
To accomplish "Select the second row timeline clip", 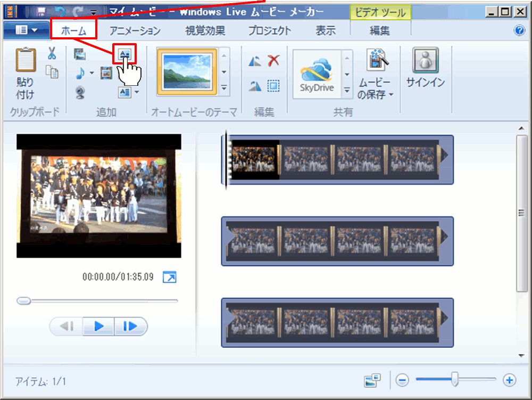I will click(337, 241).
